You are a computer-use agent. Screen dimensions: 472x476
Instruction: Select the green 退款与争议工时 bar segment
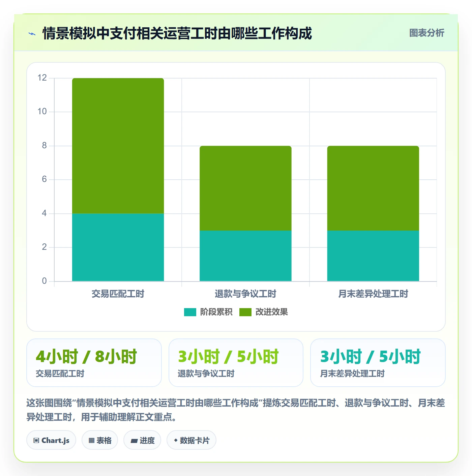tap(245, 188)
